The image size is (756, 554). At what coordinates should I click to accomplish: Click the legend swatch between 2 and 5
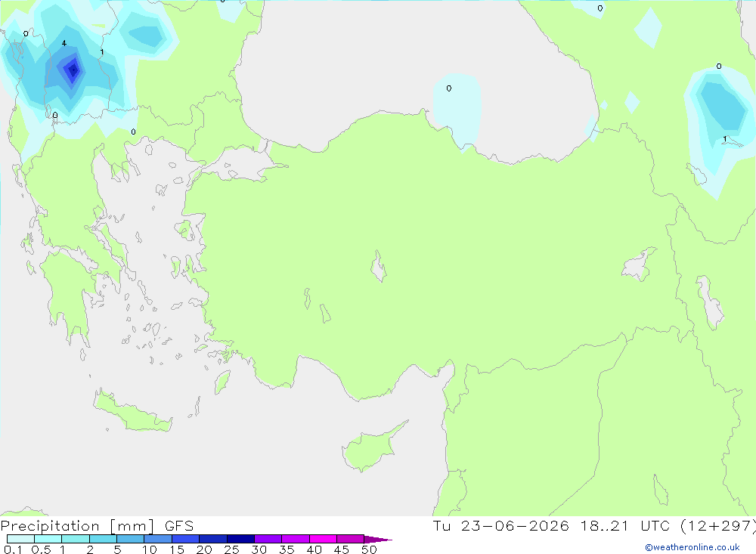pos(103,539)
